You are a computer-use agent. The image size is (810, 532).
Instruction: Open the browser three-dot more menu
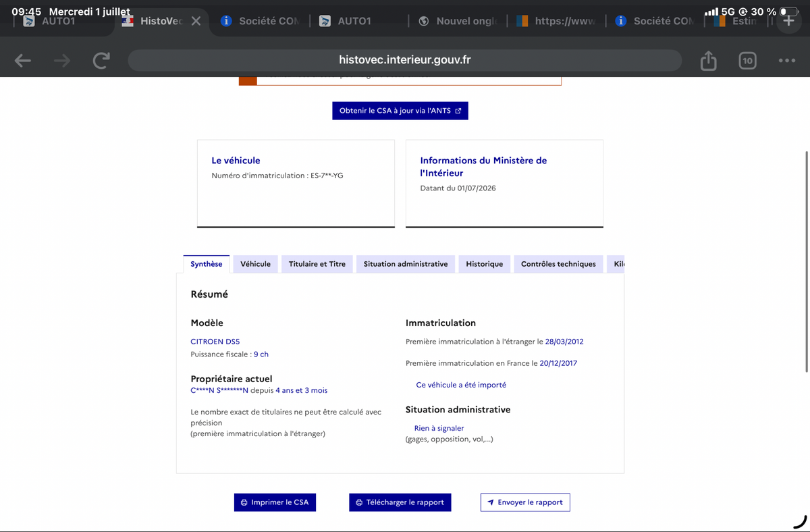[x=786, y=61]
